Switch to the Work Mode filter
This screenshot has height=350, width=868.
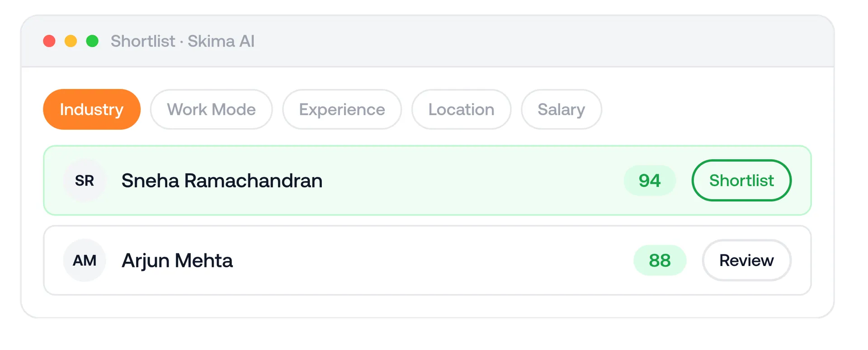click(211, 109)
